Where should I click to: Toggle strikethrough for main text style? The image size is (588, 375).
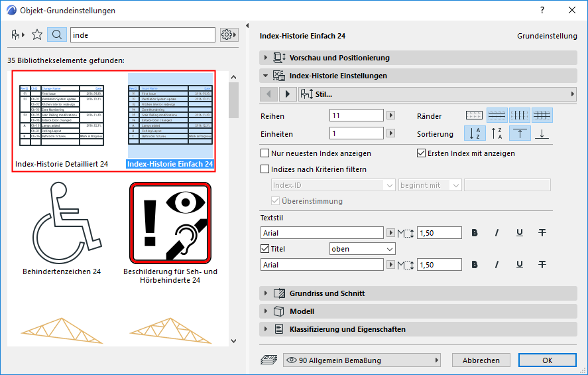point(542,233)
